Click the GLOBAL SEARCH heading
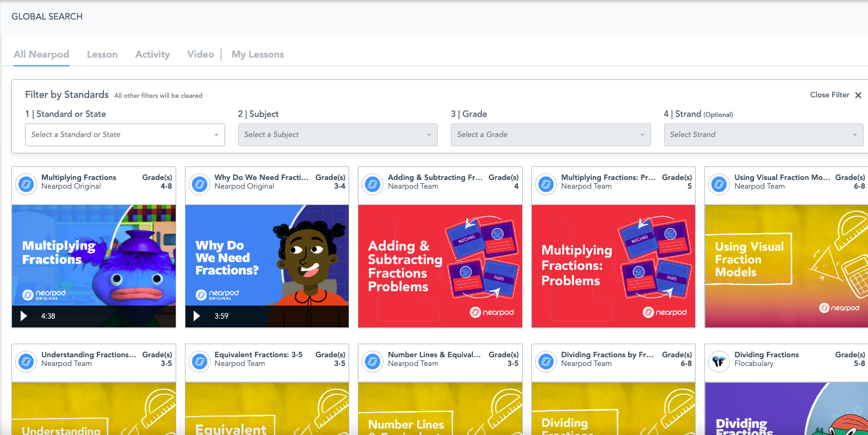This screenshot has height=435, width=868. pyautogui.click(x=47, y=17)
